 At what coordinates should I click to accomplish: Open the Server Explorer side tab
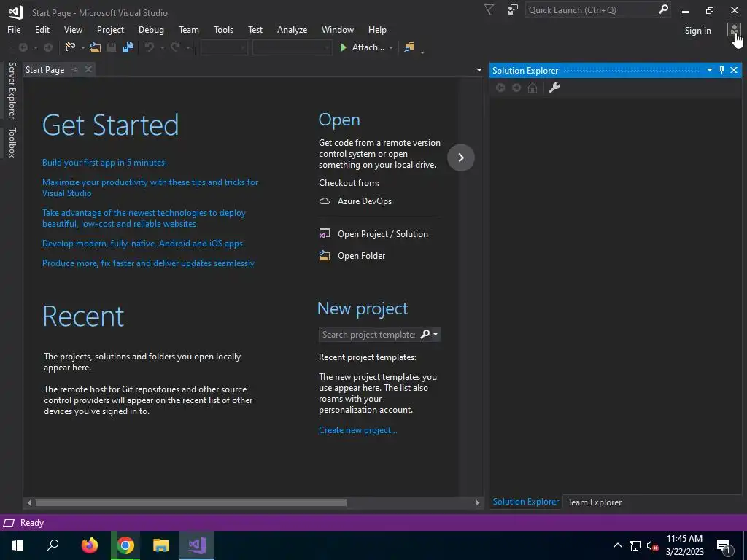(x=12, y=90)
